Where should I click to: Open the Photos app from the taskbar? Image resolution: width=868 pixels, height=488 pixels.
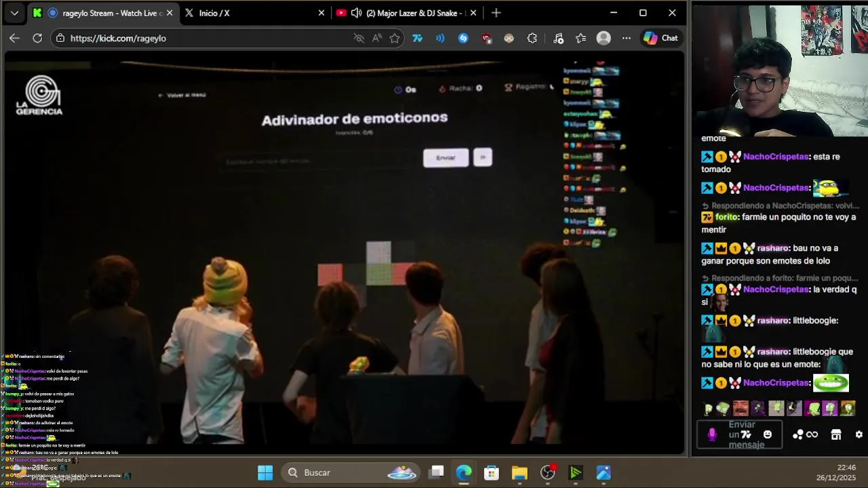pyautogui.click(x=604, y=472)
